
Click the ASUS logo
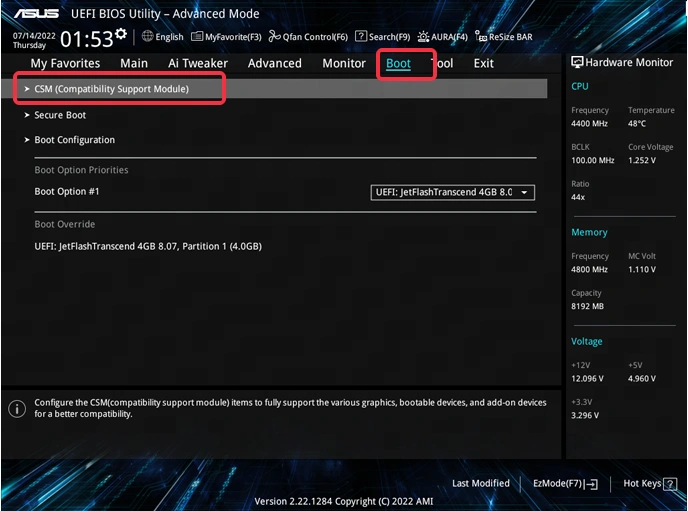[36, 14]
